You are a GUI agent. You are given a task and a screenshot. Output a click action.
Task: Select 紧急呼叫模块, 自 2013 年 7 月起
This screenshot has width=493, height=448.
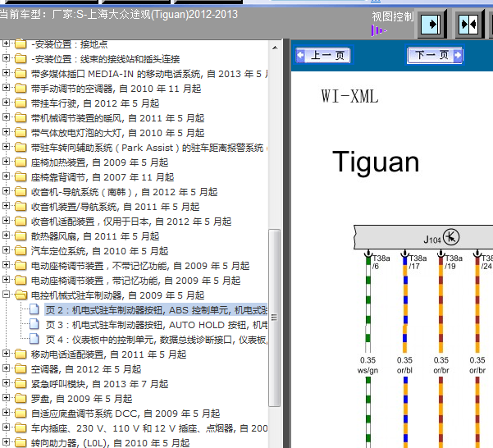(100, 384)
